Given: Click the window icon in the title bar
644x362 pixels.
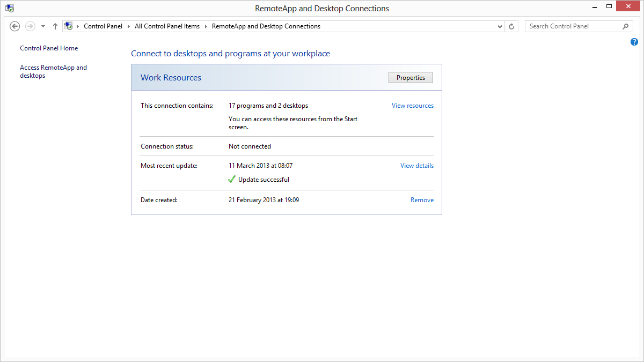Looking at the screenshot, I should [10, 8].
